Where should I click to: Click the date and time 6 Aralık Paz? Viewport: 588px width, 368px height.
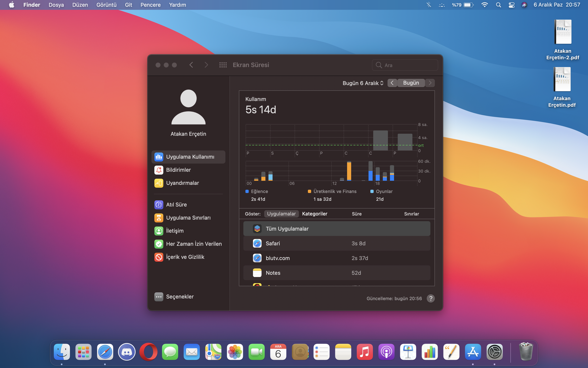point(557,5)
